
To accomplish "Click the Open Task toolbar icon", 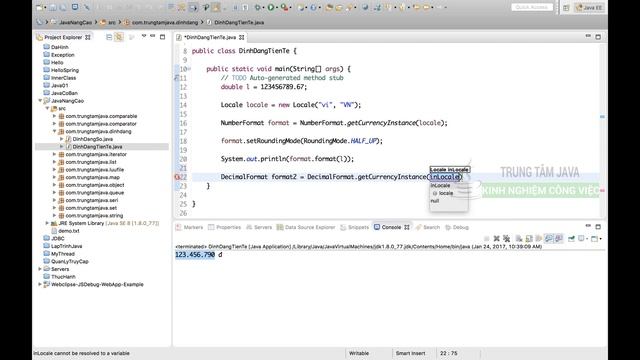I will pos(339,7).
